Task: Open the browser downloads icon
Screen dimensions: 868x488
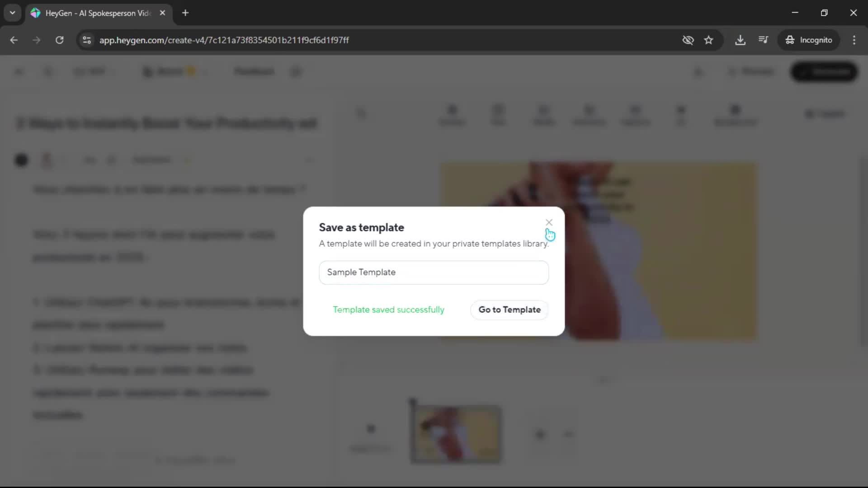Action: (x=740, y=40)
